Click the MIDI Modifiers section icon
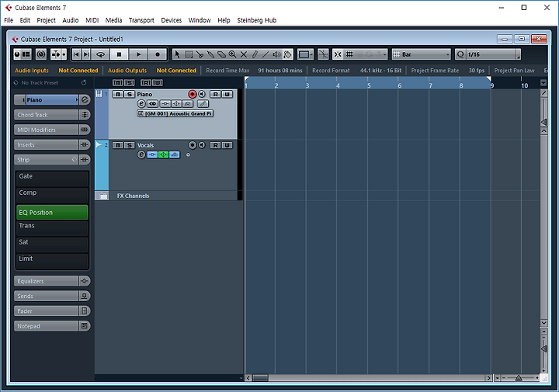The width and height of the screenshot is (559, 392). [x=85, y=130]
